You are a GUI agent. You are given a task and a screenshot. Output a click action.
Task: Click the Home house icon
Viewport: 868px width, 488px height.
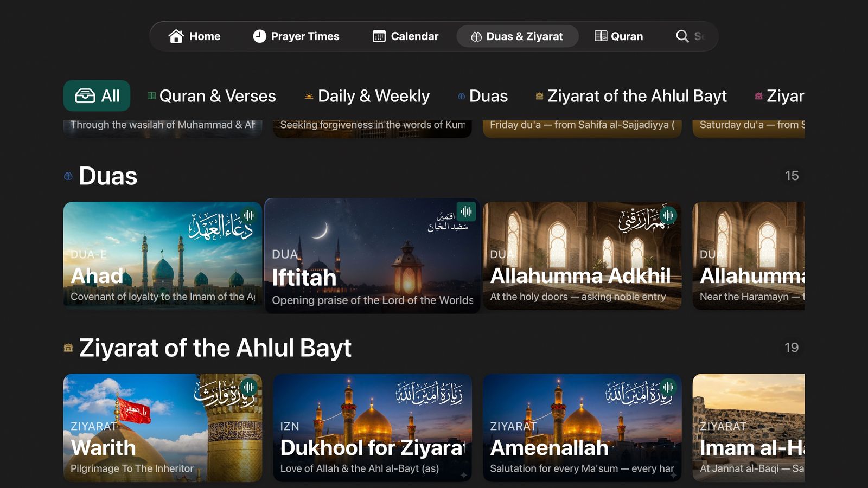point(176,36)
